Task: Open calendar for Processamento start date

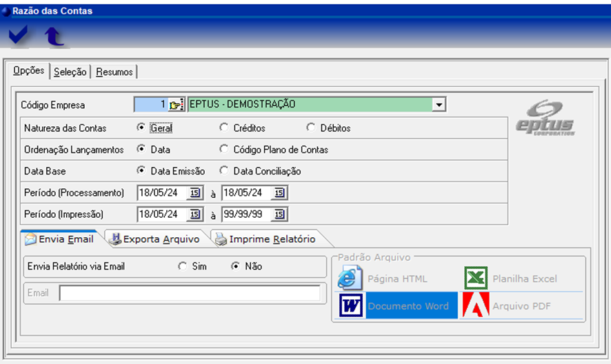Action: (195, 193)
